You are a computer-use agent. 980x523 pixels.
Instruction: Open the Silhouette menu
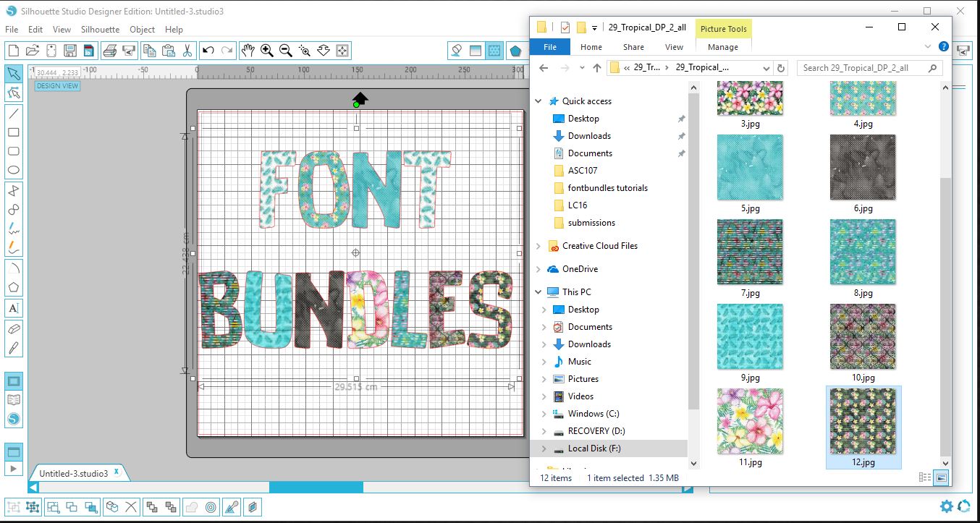100,30
